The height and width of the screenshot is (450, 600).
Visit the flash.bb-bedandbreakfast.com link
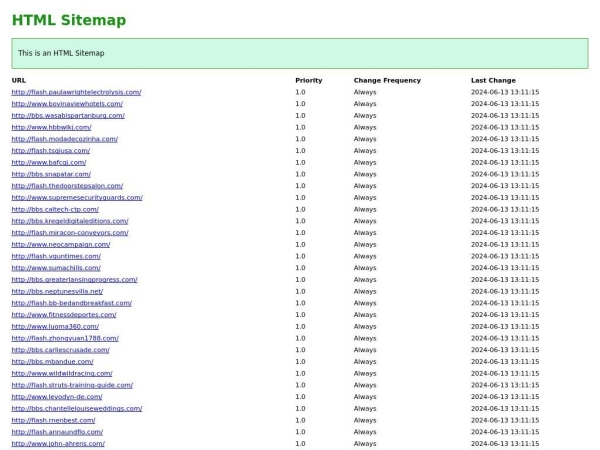click(x=72, y=303)
